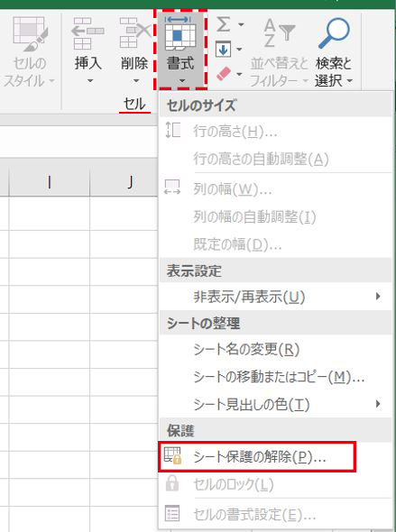
Task: Click first cell under column I
Action: (50, 214)
